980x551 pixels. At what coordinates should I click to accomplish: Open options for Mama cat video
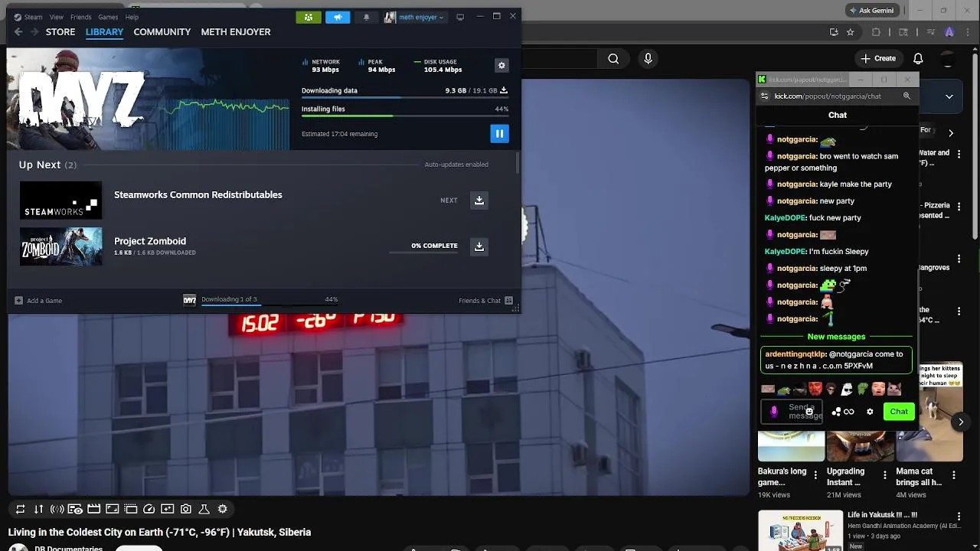(954, 475)
